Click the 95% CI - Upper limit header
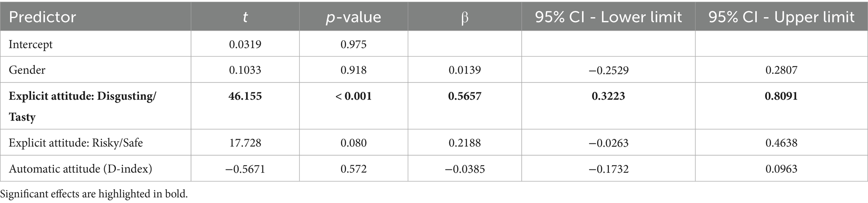This screenshot has width=868, height=203. coord(781,17)
